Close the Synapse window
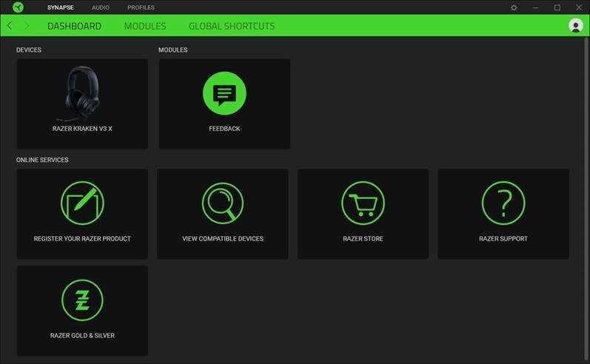This screenshot has width=590, height=364. pos(579,7)
